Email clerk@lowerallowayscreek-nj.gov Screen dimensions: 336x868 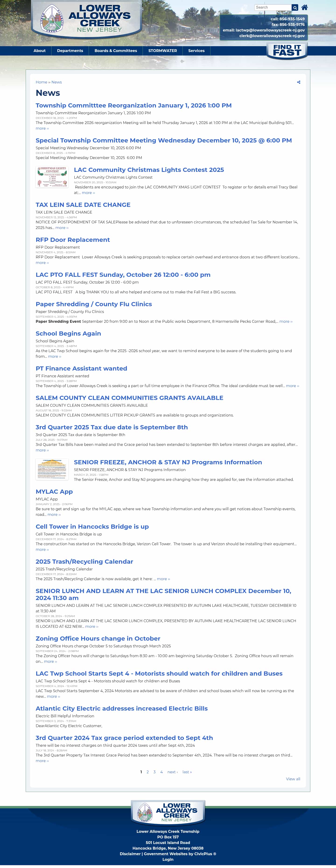272,36
